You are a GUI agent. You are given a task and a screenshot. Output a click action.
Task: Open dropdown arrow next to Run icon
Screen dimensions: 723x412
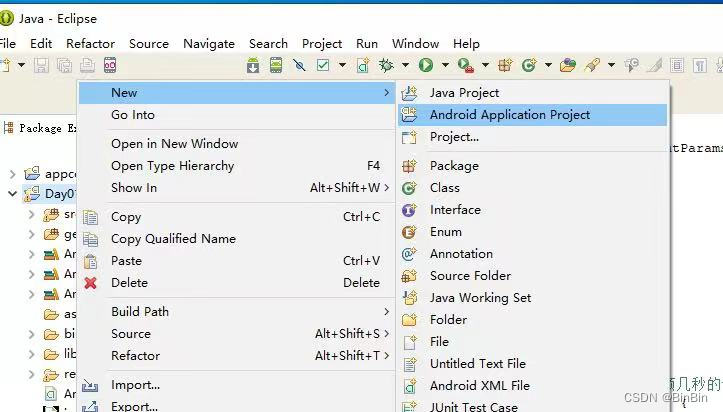click(445, 65)
